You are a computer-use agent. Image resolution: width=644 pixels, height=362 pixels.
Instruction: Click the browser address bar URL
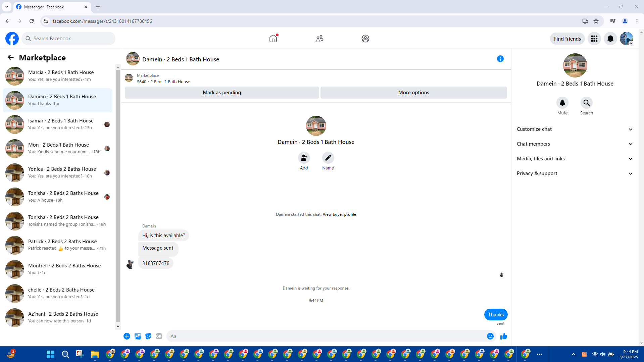(102, 21)
